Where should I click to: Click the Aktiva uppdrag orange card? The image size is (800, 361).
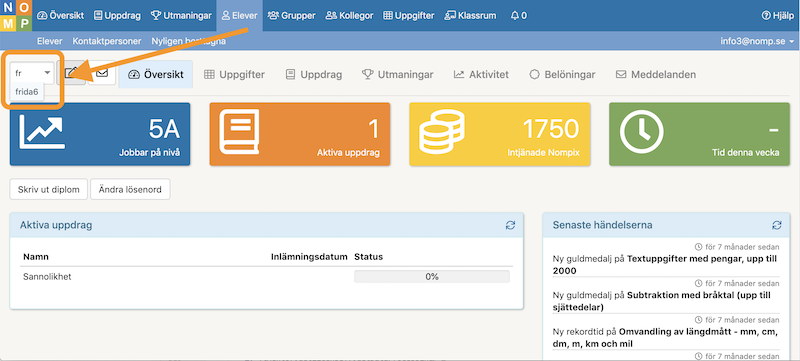point(300,134)
